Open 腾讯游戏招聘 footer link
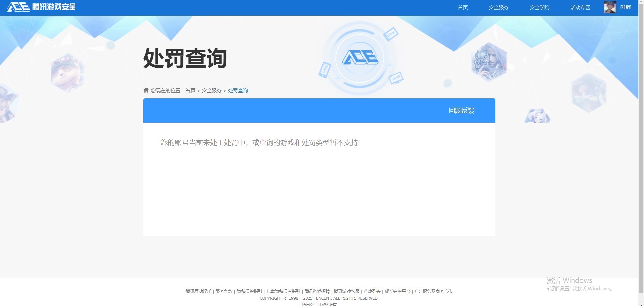Viewport: 644px width, 306px height. 317,291
